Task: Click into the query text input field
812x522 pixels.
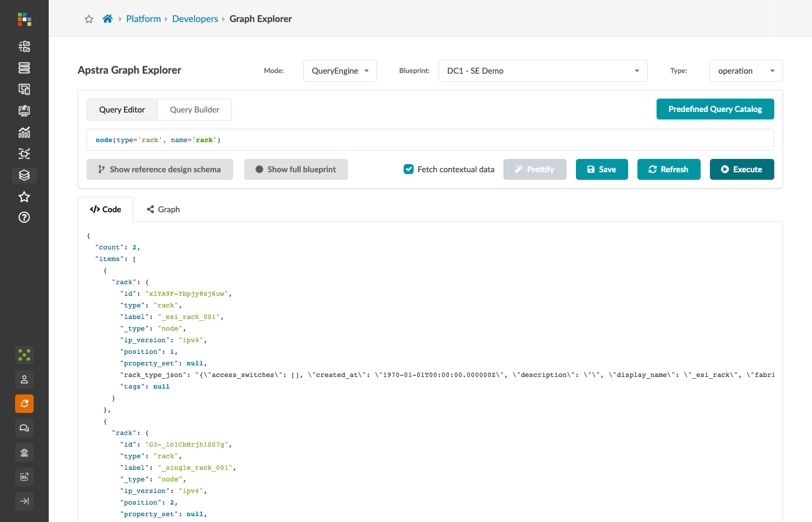Action: (x=430, y=140)
